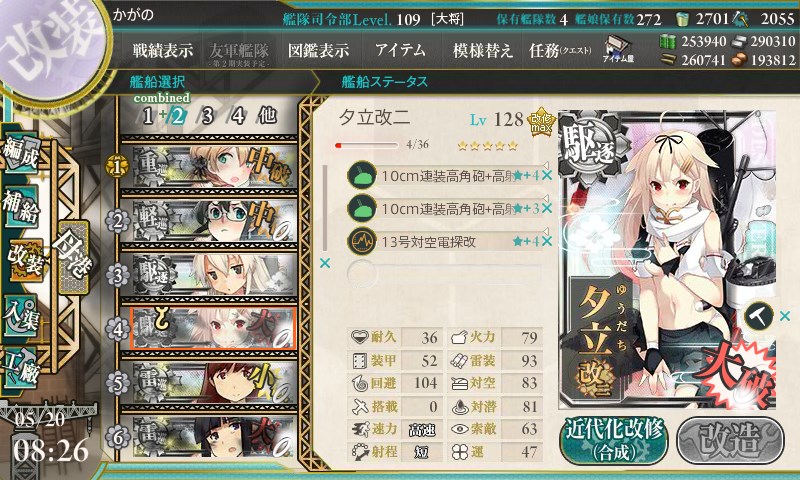Open the 工廠 (factory) sidebar icon
800x480 pixels.
coord(20,367)
